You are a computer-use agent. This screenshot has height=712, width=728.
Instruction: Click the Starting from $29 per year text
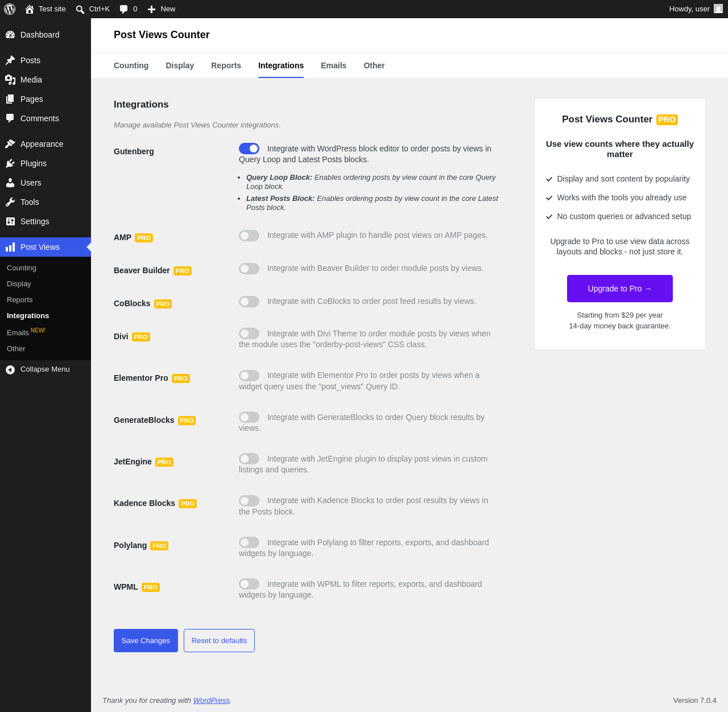[620, 315]
